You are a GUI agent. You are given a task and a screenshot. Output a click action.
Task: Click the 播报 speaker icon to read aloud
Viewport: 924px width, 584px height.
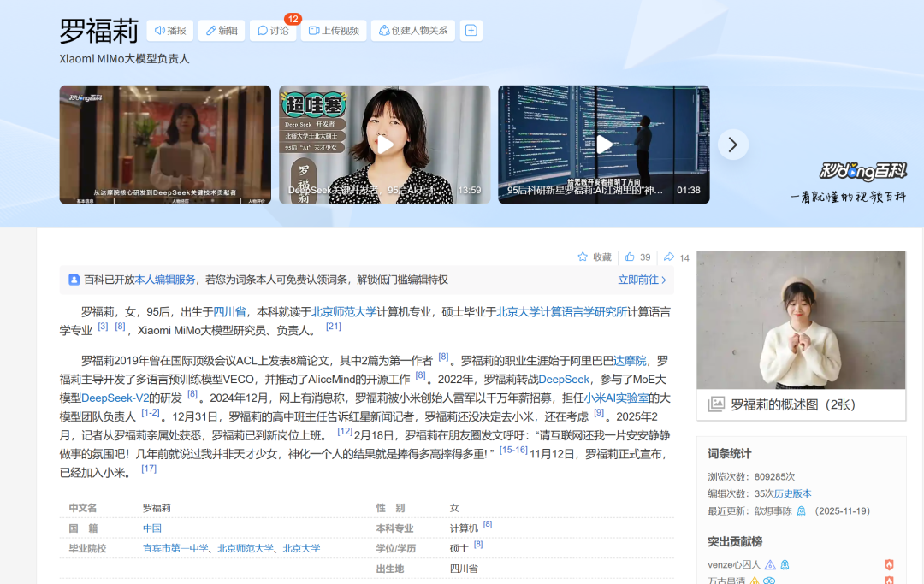(161, 30)
